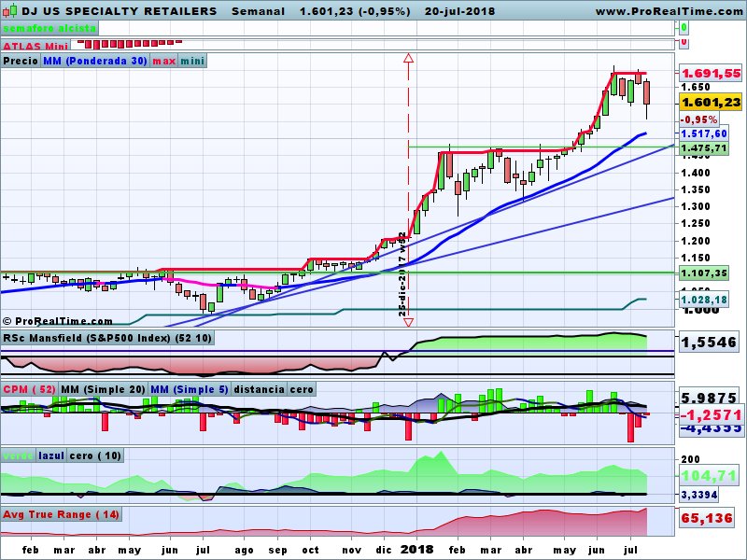747x560 pixels.
Task: Select the 'MM (Simple 5)' label
Action: 190,389
